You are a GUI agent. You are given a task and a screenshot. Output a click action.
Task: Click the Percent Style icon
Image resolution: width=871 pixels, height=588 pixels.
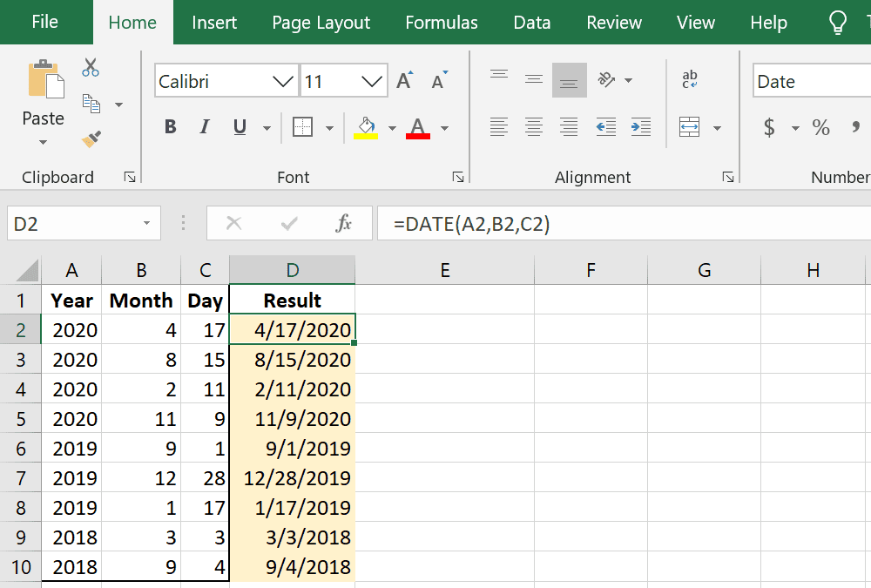coord(820,128)
